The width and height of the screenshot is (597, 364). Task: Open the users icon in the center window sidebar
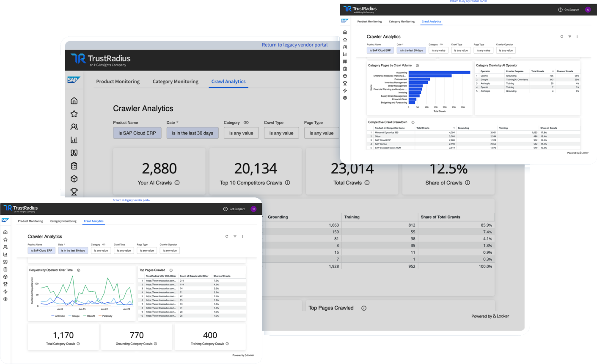coord(74,127)
